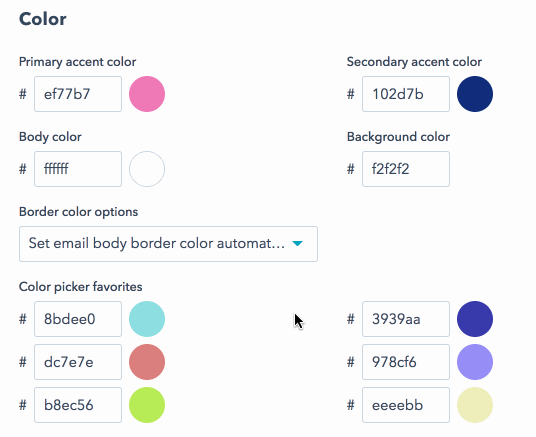Open the indigo 3939aa favorite swatch
536x437 pixels.
tap(475, 319)
